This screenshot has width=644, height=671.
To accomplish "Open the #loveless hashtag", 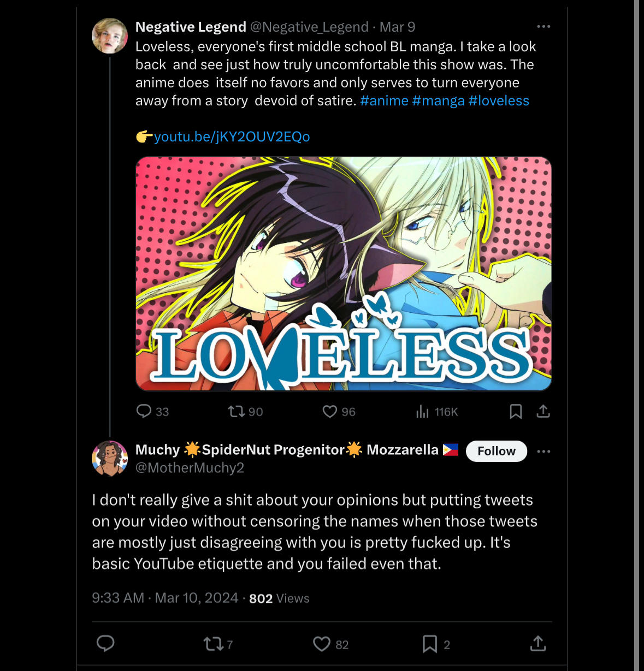I will (x=499, y=101).
